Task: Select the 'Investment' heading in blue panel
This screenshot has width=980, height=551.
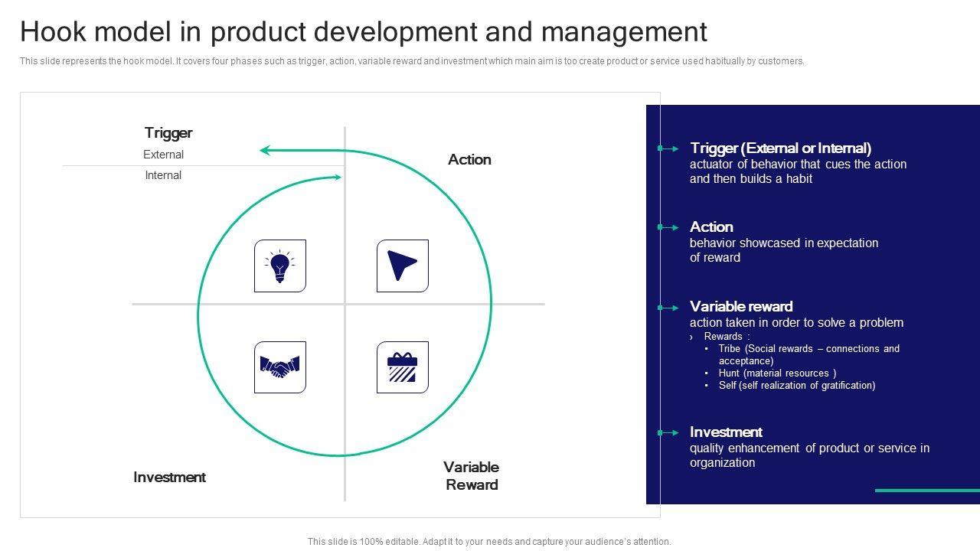Action: (726, 432)
